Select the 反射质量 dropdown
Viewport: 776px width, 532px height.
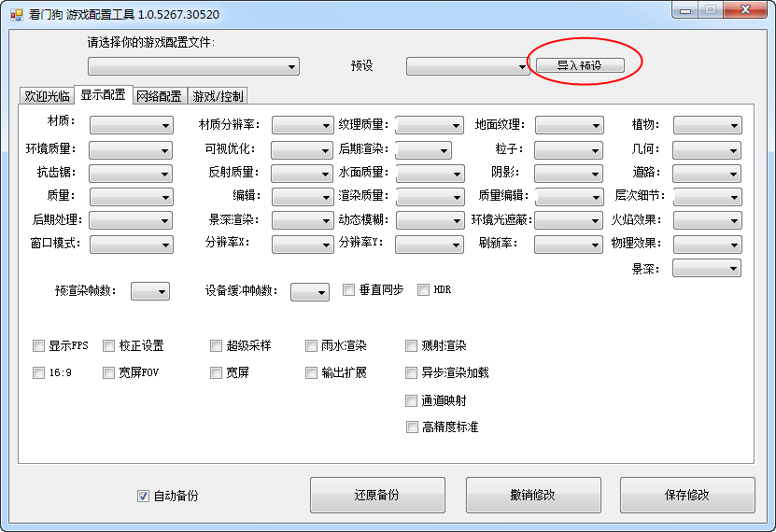click(302, 174)
